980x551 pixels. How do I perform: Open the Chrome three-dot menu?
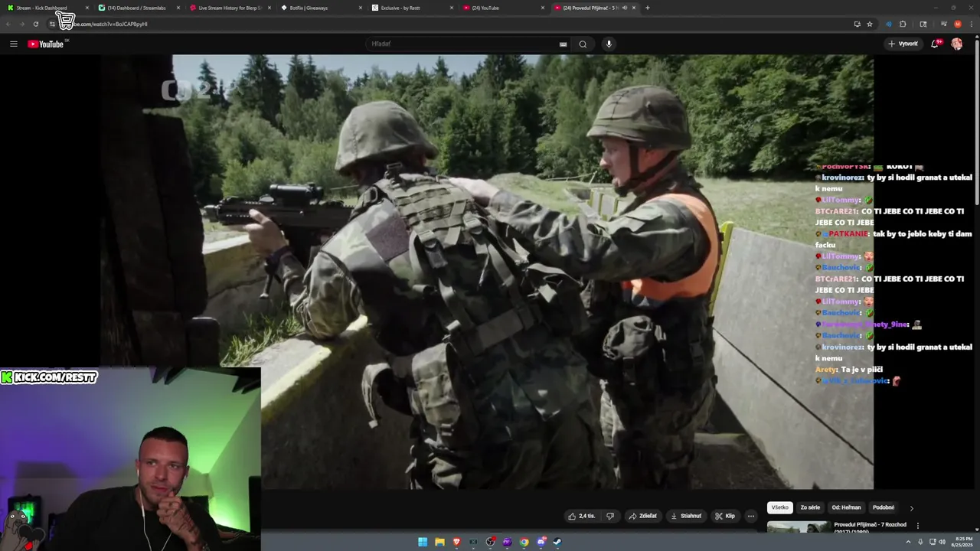click(x=971, y=24)
